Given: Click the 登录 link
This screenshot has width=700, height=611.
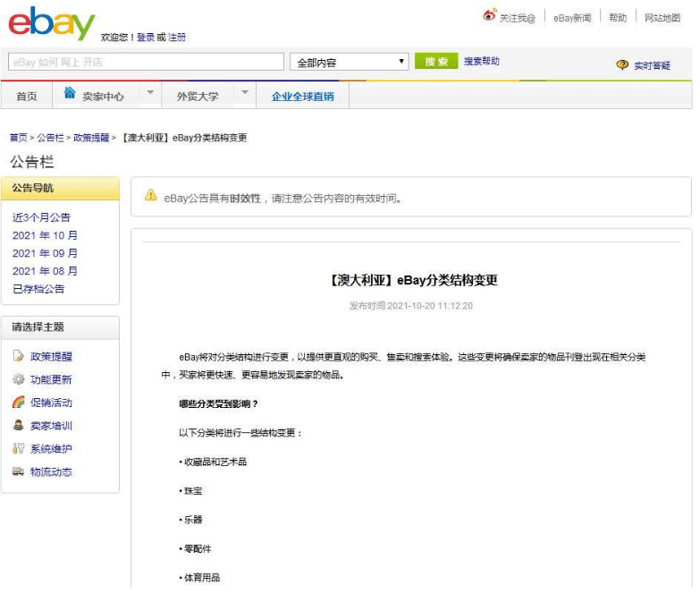Looking at the screenshot, I should click(x=146, y=37).
